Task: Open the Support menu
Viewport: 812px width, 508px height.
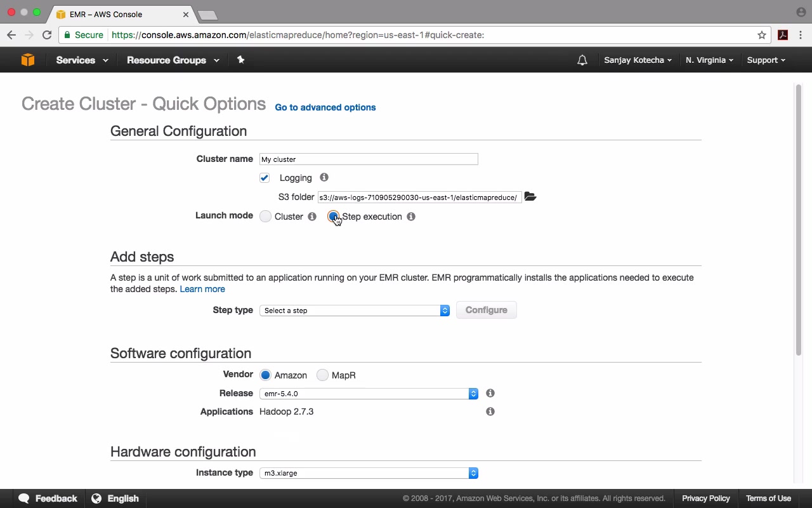Action: 766,60
